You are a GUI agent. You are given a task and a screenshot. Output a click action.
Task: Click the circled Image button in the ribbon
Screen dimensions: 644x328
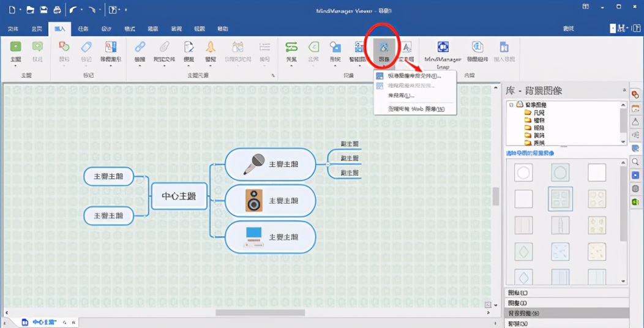pos(385,51)
